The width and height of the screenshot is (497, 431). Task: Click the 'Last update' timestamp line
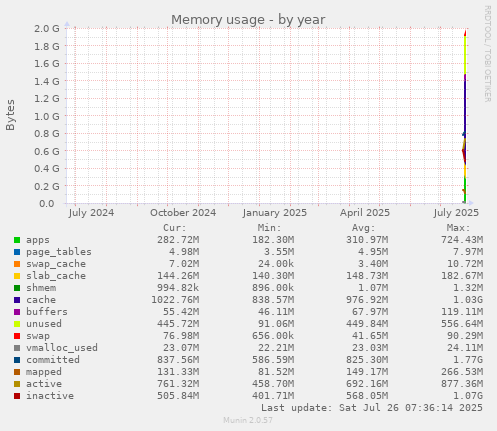click(372, 408)
